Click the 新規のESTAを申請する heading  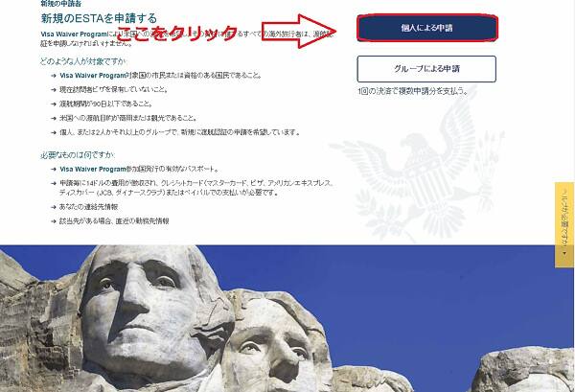pos(99,18)
